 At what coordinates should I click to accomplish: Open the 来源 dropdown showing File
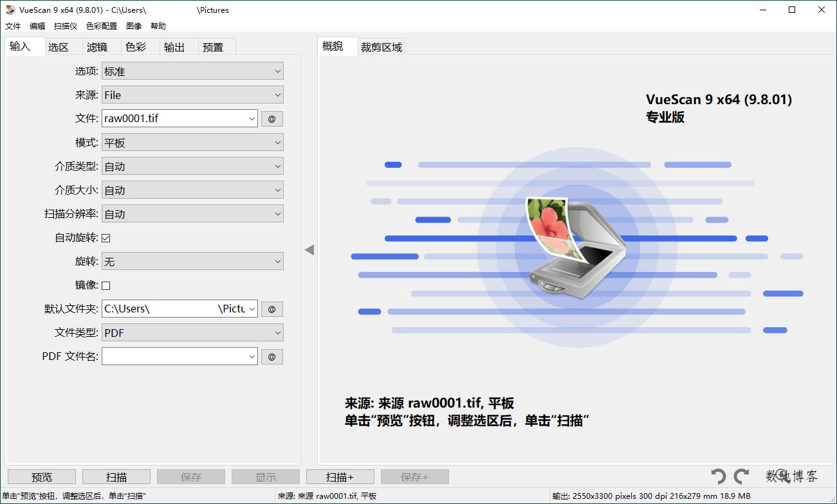192,95
